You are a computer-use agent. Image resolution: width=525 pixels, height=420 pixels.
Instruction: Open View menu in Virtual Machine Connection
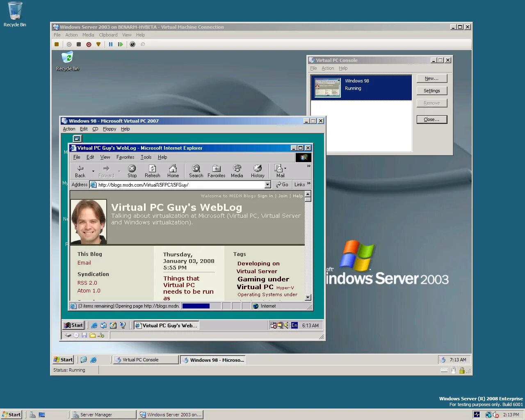[x=127, y=35]
